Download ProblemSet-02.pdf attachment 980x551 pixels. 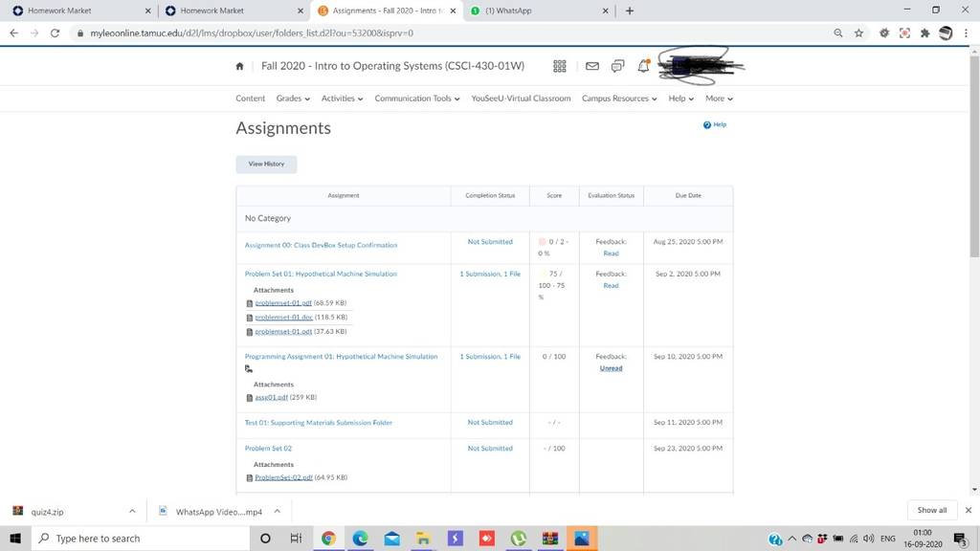coord(283,477)
